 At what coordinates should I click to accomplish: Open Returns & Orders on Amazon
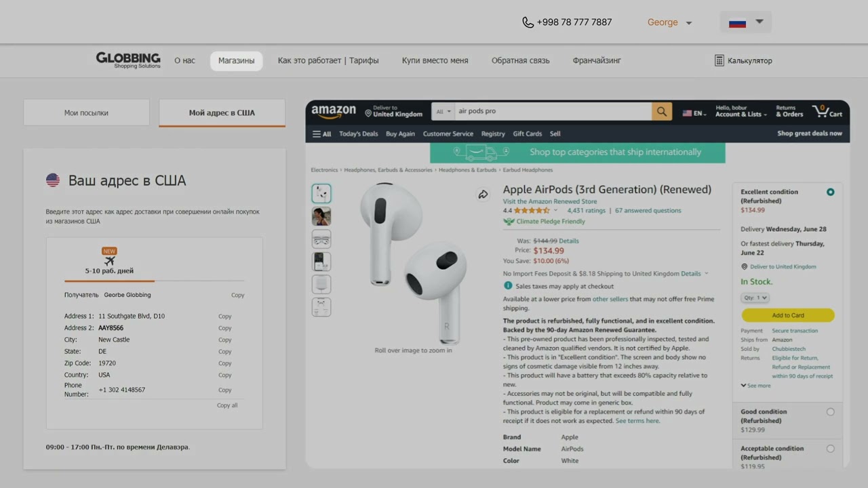[x=789, y=111]
